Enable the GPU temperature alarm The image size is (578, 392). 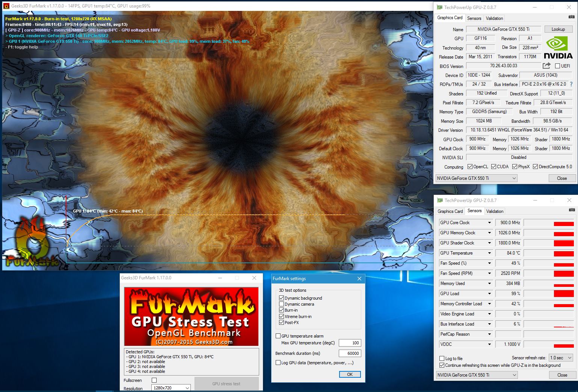pos(278,336)
